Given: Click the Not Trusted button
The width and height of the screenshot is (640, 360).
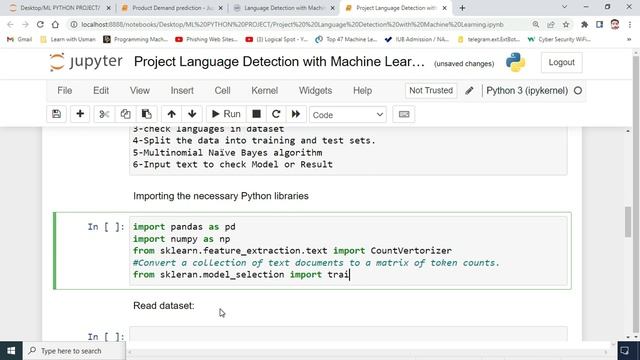Looking at the screenshot, I should point(431,91).
